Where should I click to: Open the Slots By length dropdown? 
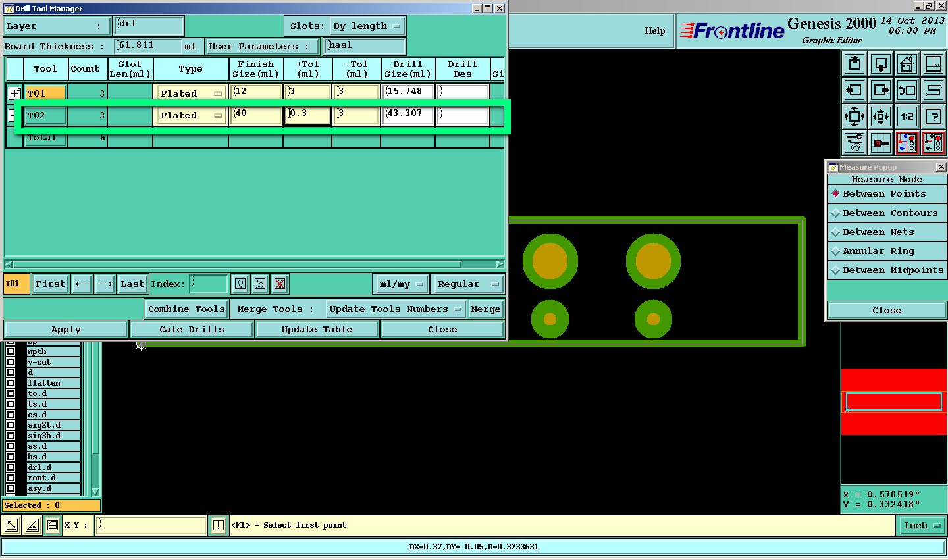pos(367,26)
